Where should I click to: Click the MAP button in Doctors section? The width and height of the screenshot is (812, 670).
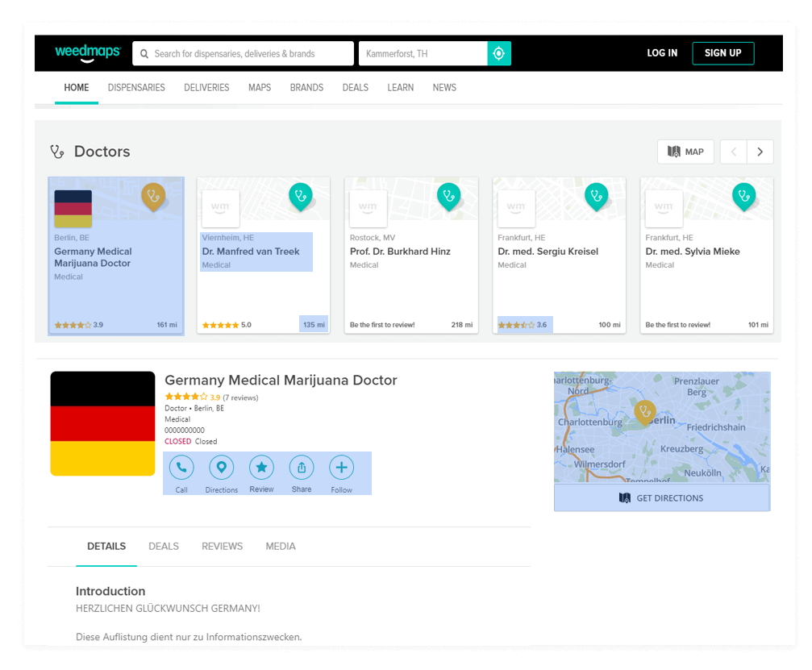pyautogui.click(x=685, y=152)
